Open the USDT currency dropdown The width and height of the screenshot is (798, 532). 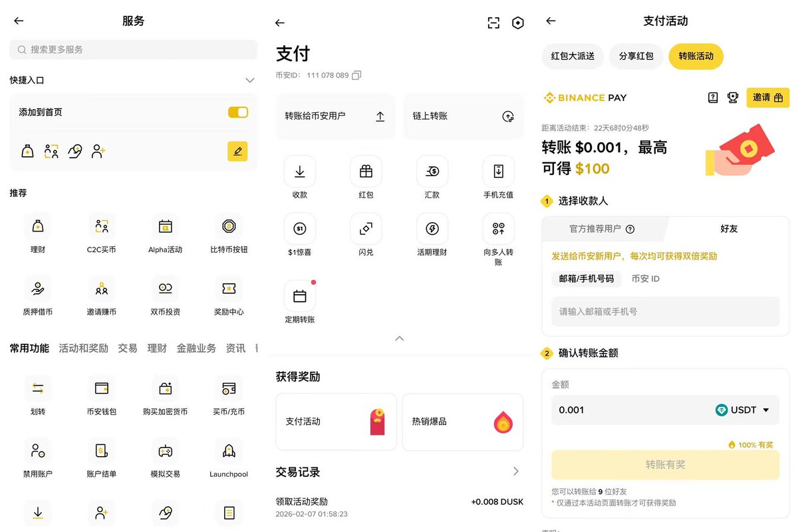click(743, 410)
